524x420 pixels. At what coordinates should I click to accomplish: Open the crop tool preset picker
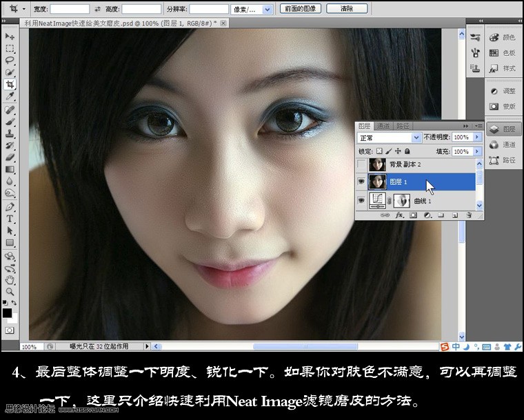click(23, 9)
